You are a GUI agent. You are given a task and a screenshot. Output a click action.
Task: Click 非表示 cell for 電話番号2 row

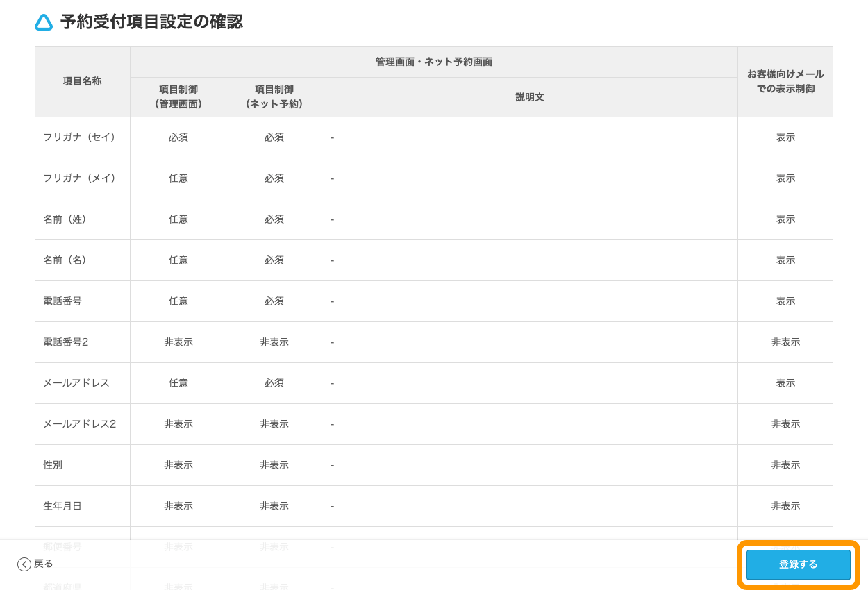[178, 342]
